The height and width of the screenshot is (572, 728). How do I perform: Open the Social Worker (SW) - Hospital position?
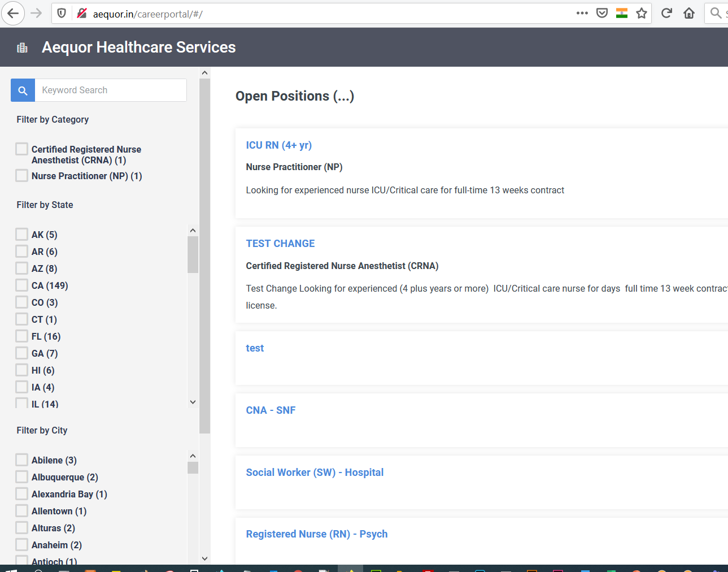click(315, 472)
